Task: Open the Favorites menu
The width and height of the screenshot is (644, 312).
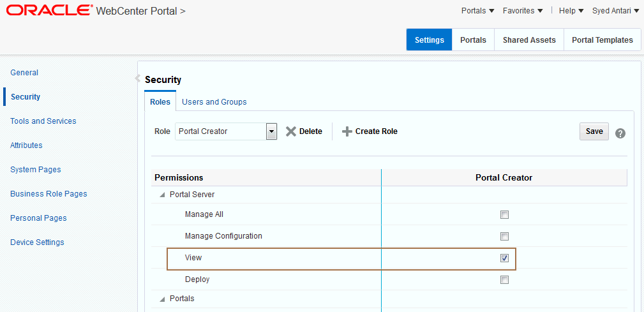Action: (x=523, y=11)
